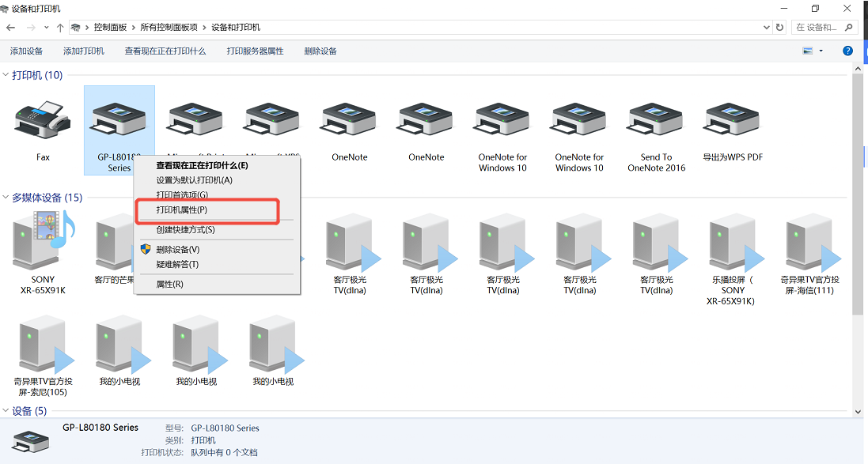
Task: Select the 导出为WPS PDF printer icon
Action: point(733,121)
